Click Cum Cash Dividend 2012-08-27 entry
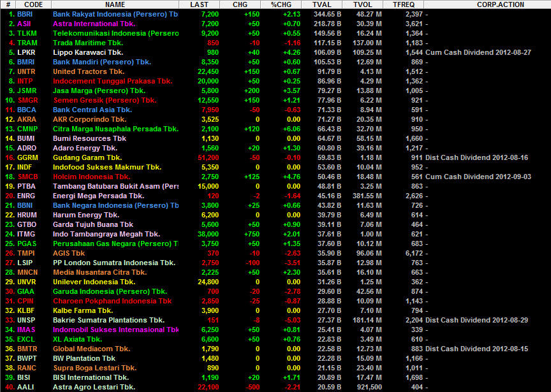This screenshot has width=551, height=392. pyautogui.click(x=478, y=52)
